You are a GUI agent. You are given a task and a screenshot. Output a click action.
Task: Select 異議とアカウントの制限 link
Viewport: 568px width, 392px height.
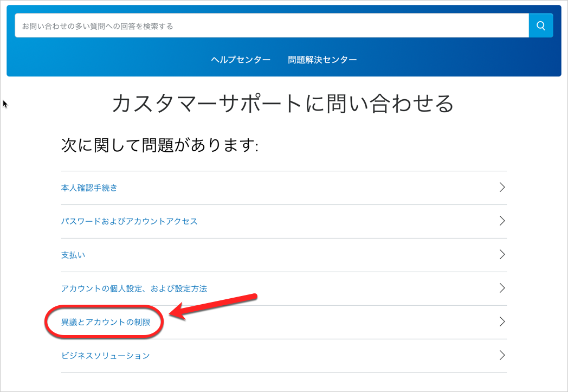coord(106,322)
